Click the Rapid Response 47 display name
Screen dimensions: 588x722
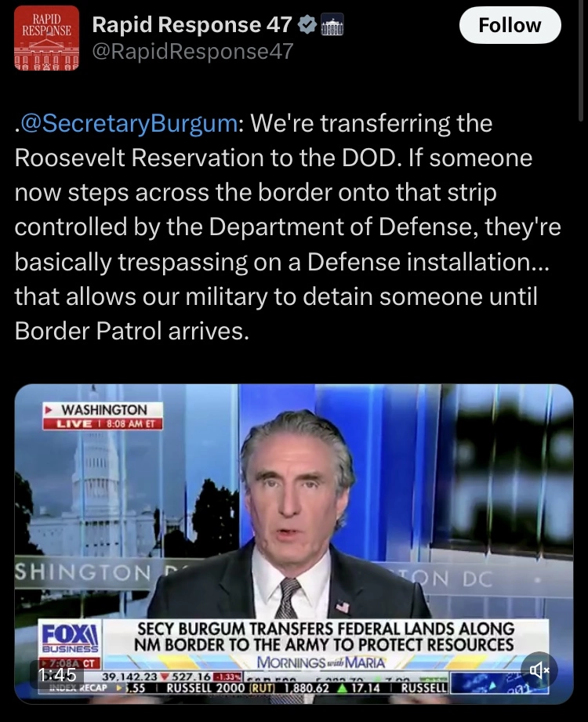[192, 25]
